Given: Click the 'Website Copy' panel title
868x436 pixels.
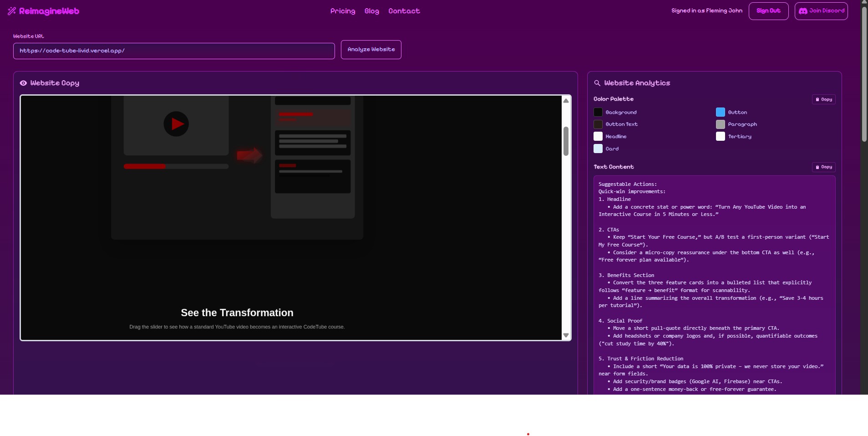Looking at the screenshot, I should click(x=55, y=83).
